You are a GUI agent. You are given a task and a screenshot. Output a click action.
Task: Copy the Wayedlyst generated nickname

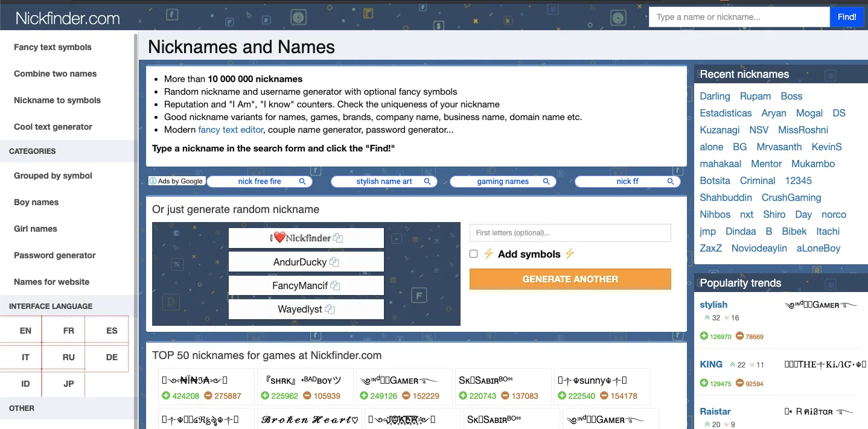(330, 309)
